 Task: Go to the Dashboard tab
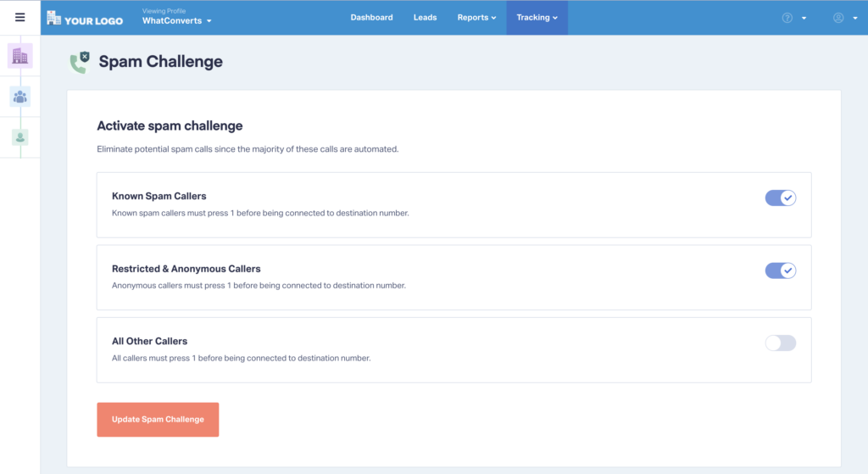coord(371,18)
